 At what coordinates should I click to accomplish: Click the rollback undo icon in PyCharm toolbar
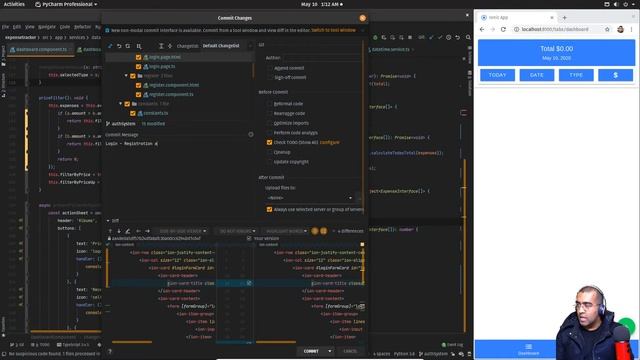tap(458, 38)
